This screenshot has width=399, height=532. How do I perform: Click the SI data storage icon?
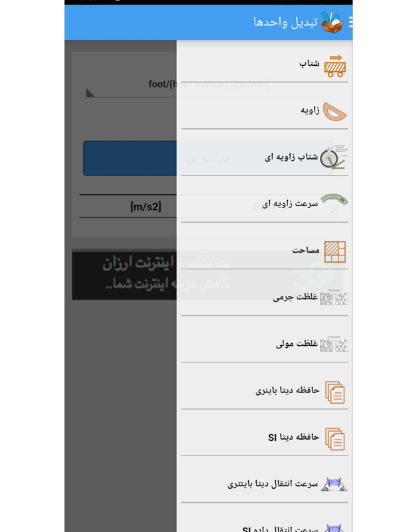335,438
